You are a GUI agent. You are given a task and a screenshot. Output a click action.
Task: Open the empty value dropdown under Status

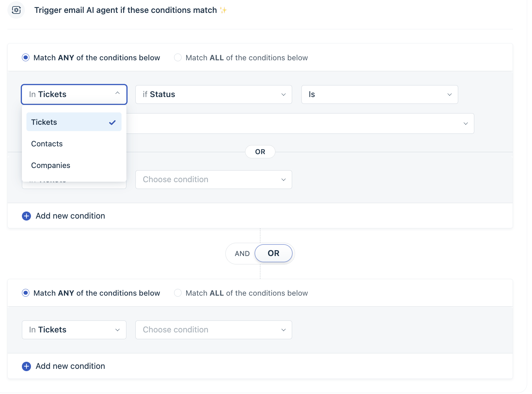300,123
